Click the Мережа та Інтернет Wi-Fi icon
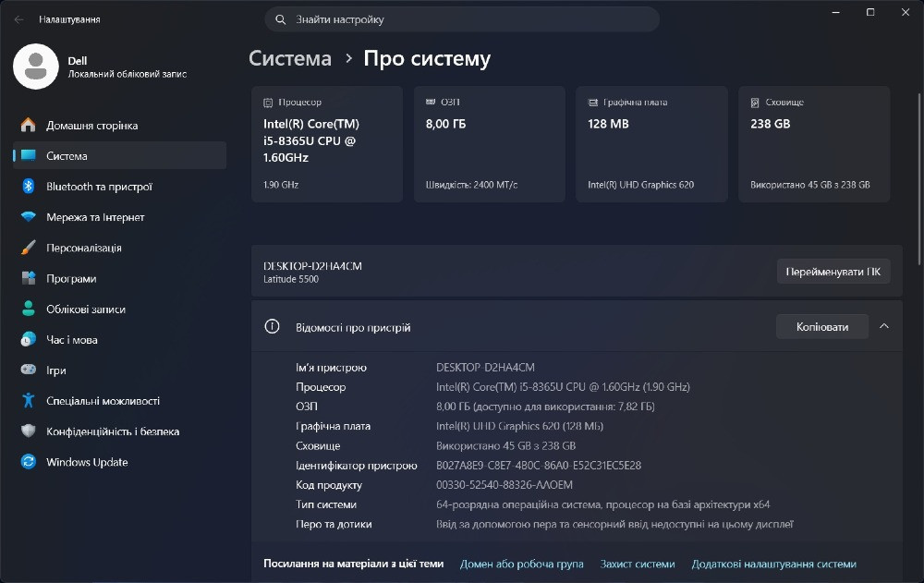The width and height of the screenshot is (924, 583). click(29, 217)
